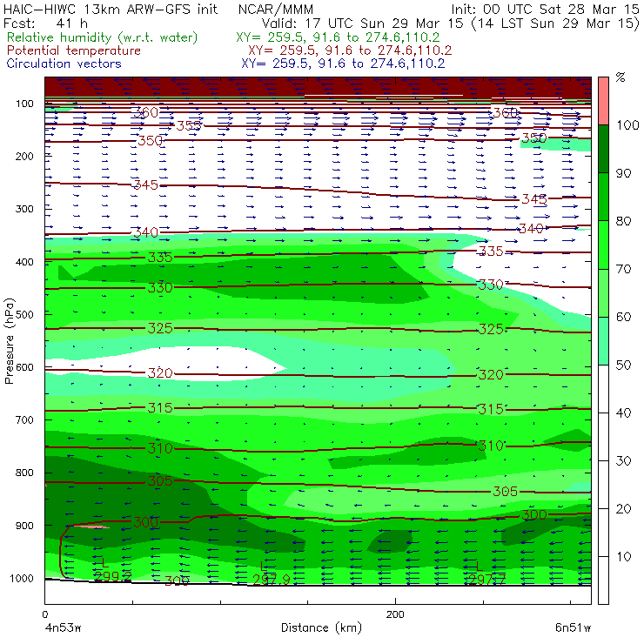The height and width of the screenshot is (644, 644).
Task: Click the '297.7' low value label
Action: pos(487,579)
